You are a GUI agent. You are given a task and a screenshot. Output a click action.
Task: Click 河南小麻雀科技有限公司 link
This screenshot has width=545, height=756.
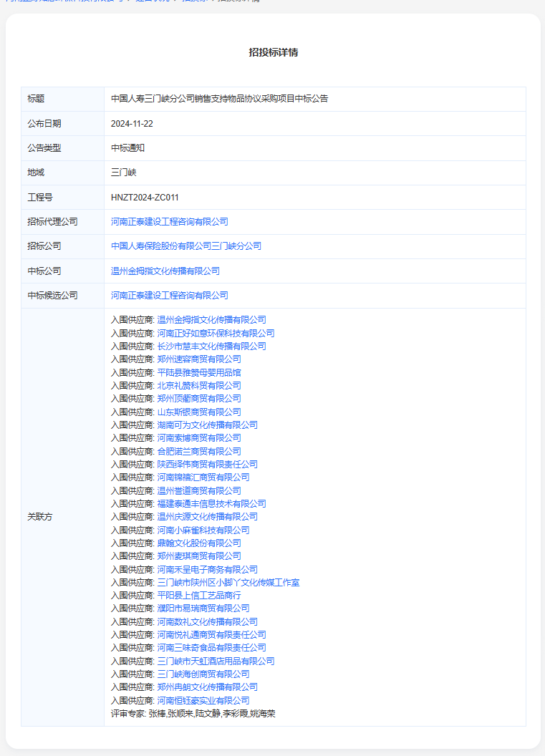[x=203, y=530]
